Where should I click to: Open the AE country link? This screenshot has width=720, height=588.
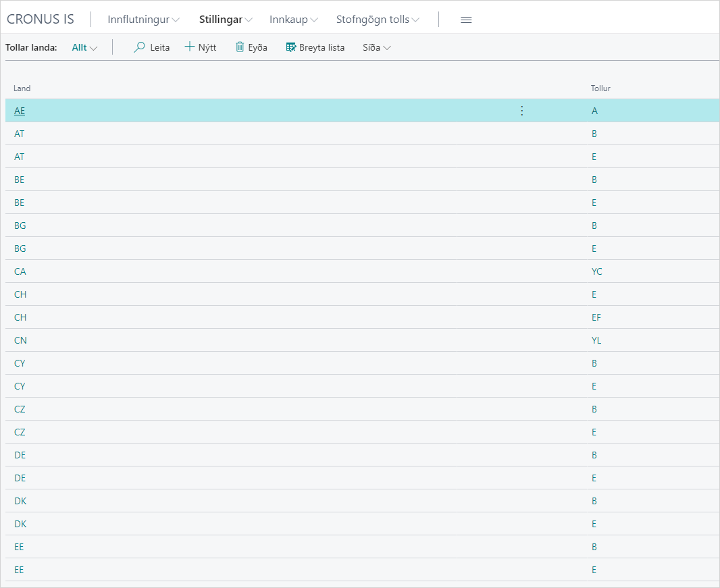(20, 111)
